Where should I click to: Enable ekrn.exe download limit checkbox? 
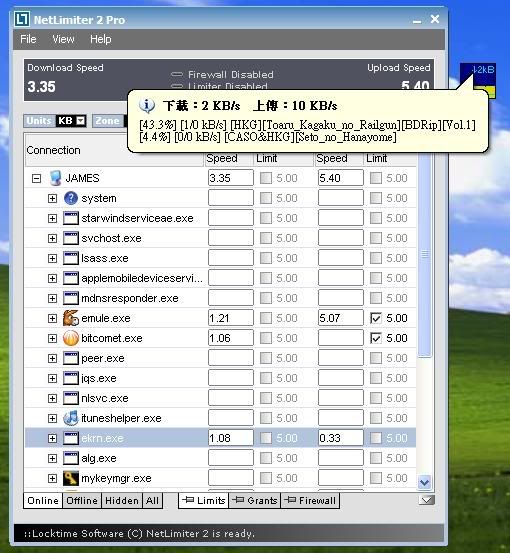coord(266,438)
